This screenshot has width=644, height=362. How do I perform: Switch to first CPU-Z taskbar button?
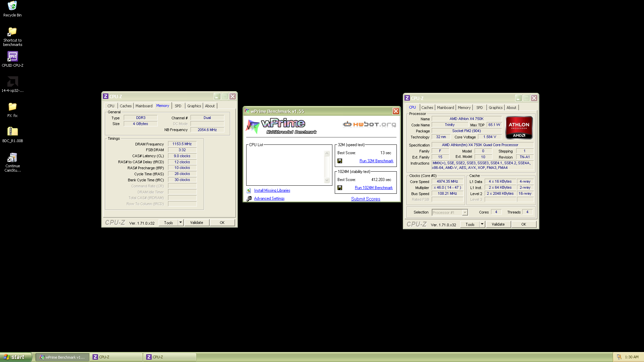pos(116,357)
